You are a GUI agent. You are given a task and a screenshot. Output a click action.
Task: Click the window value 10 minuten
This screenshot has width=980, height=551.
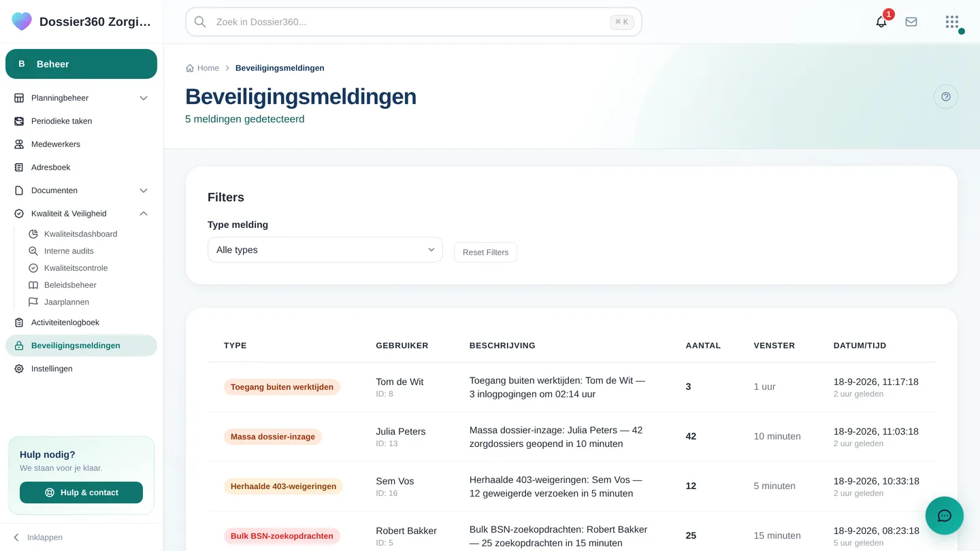[777, 437]
